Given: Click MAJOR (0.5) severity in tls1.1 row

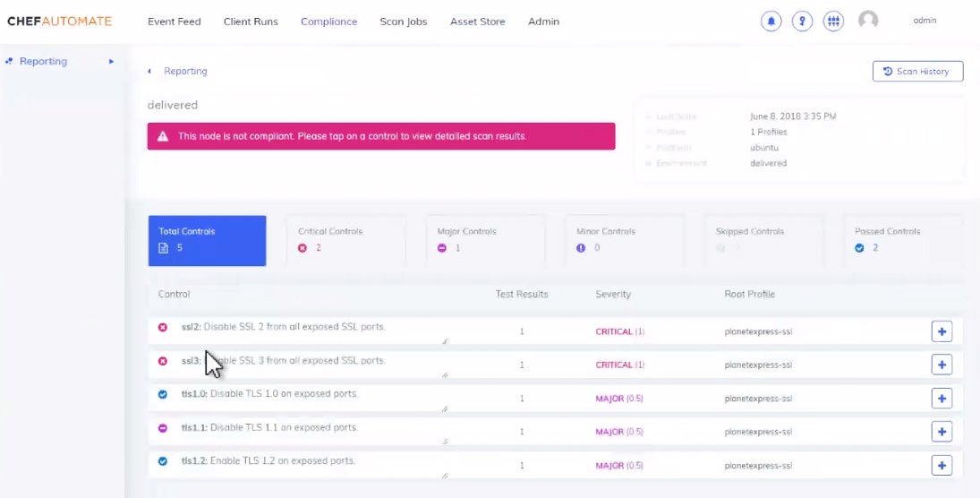Looking at the screenshot, I should (x=619, y=432).
